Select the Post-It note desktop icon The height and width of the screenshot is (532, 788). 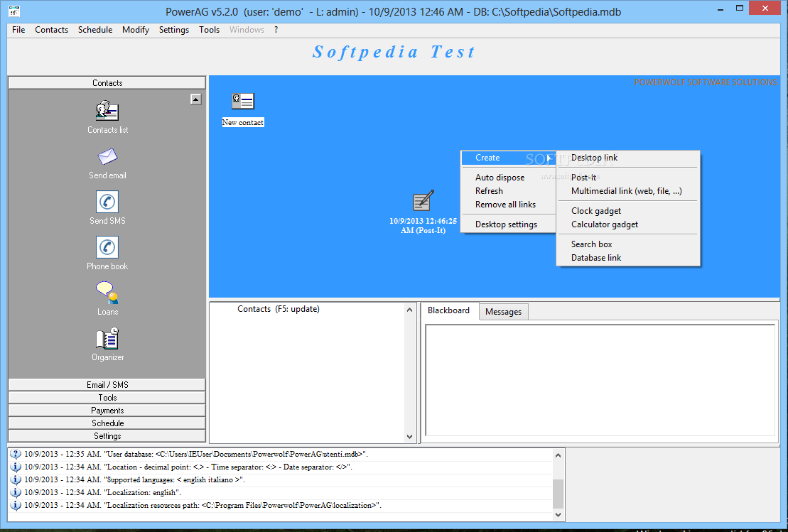click(423, 201)
